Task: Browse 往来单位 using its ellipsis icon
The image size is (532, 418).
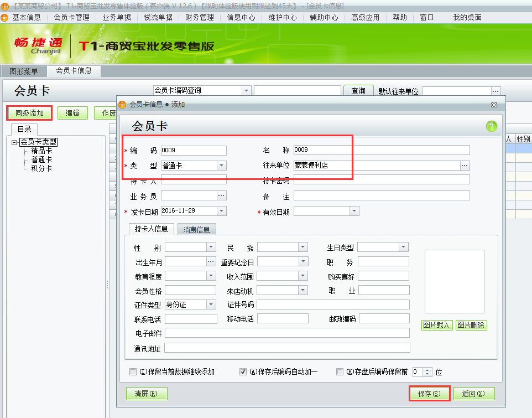Action: click(465, 164)
